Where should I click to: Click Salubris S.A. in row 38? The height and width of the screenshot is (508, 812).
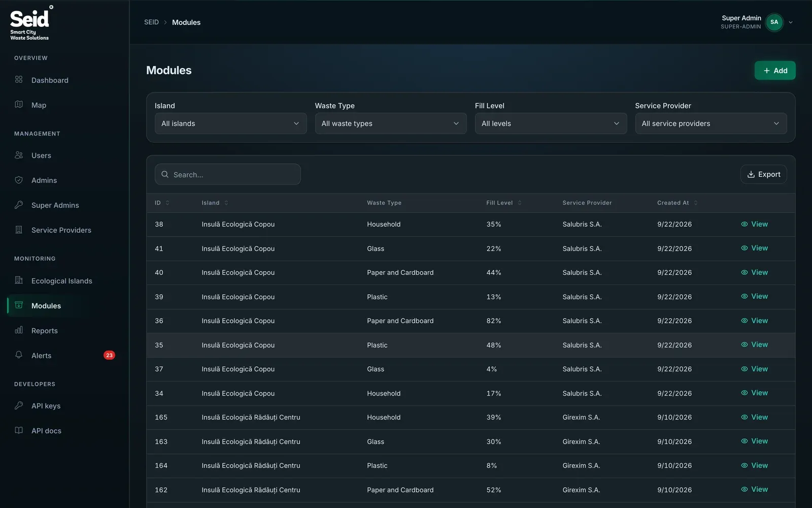click(582, 225)
